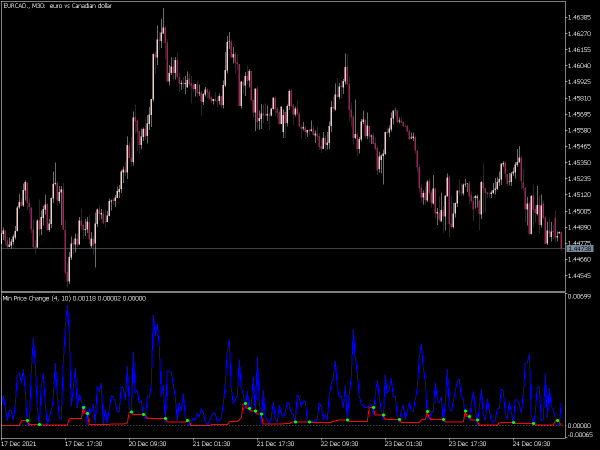Image resolution: width=600 pixels, height=450 pixels.
Task: Click the 22 Dec 09:30 time label
Action: tap(339, 444)
